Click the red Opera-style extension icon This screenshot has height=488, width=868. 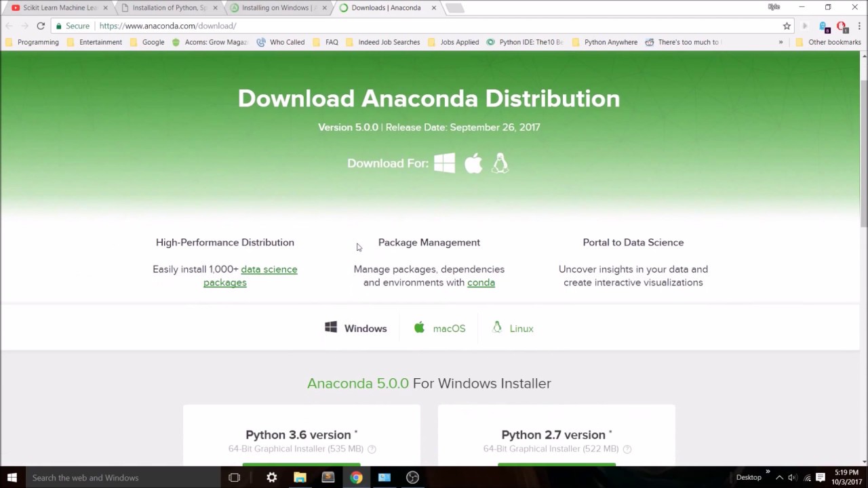[842, 26]
